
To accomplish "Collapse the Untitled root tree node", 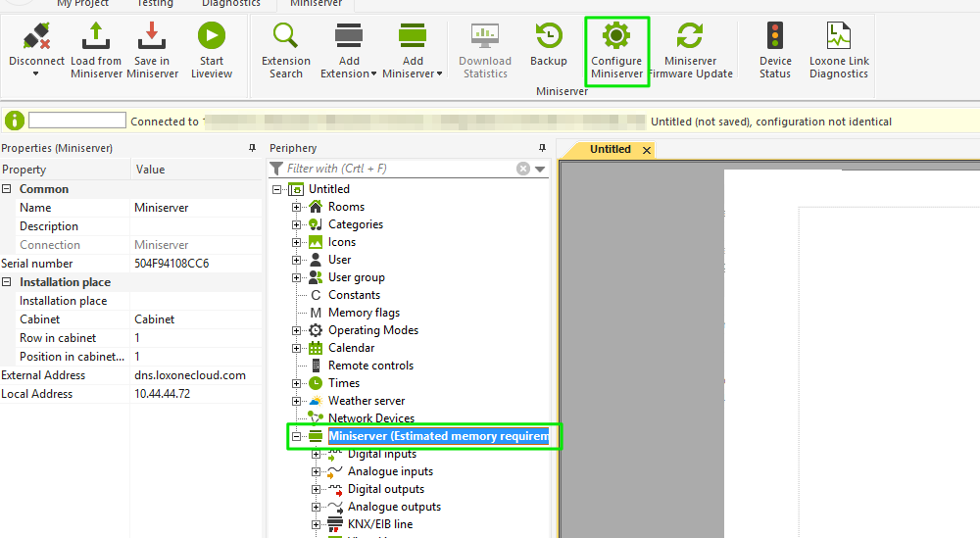I will pos(277,189).
